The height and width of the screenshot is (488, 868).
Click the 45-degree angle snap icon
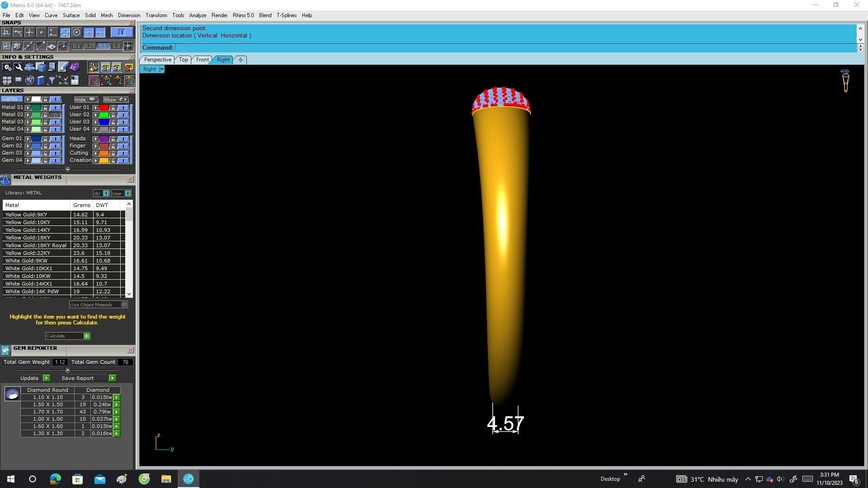point(41,46)
